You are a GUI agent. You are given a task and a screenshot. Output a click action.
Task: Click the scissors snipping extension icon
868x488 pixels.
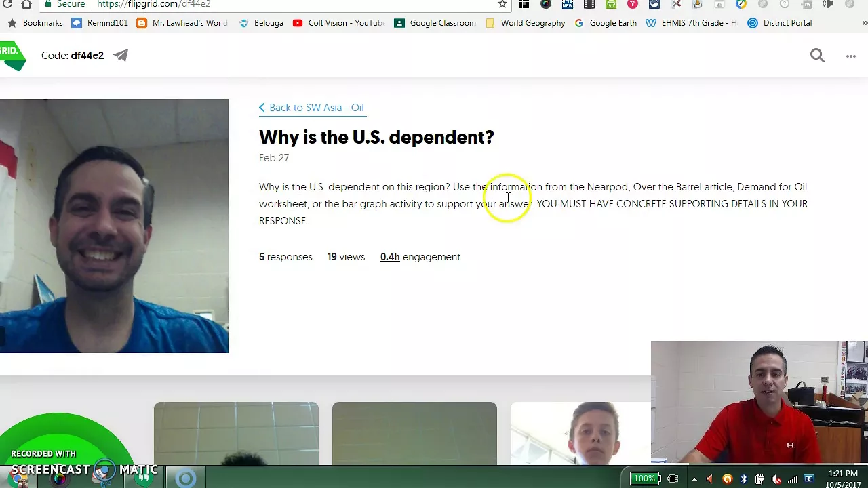coord(676,4)
